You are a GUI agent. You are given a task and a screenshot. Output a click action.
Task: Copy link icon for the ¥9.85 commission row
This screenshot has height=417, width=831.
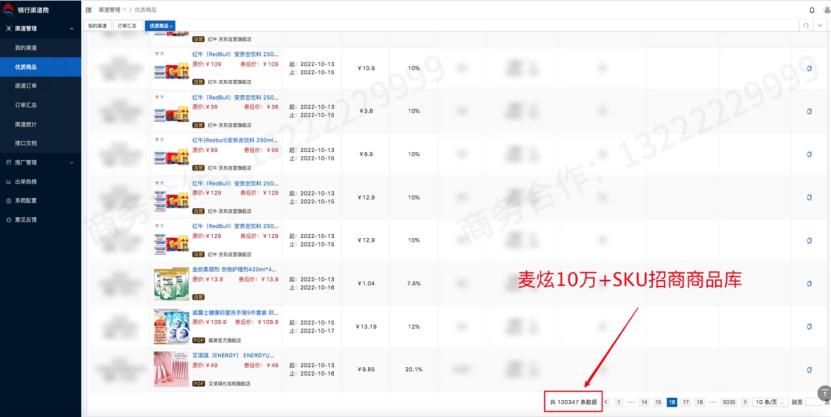click(809, 369)
